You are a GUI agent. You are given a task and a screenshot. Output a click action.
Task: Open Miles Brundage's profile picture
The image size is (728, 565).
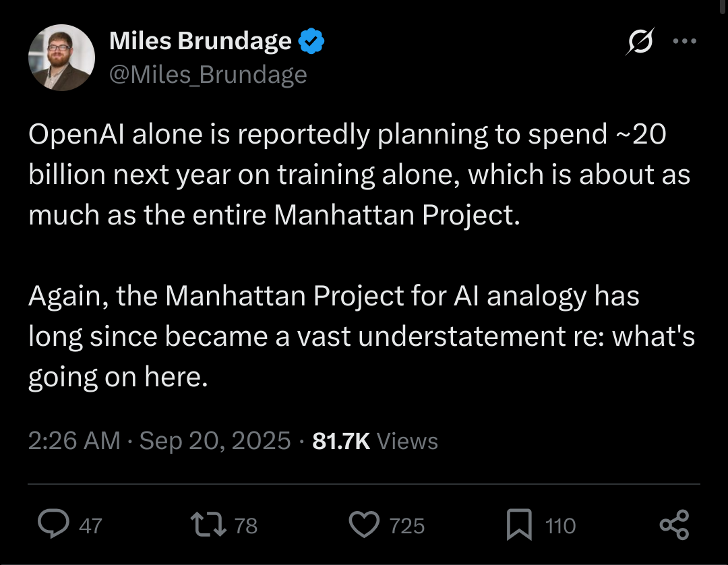[61, 57]
